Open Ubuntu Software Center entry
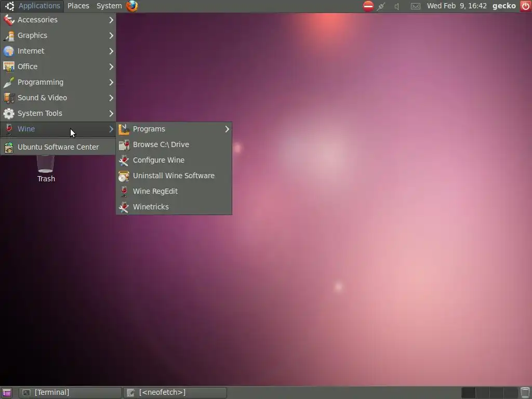 tap(58, 147)
